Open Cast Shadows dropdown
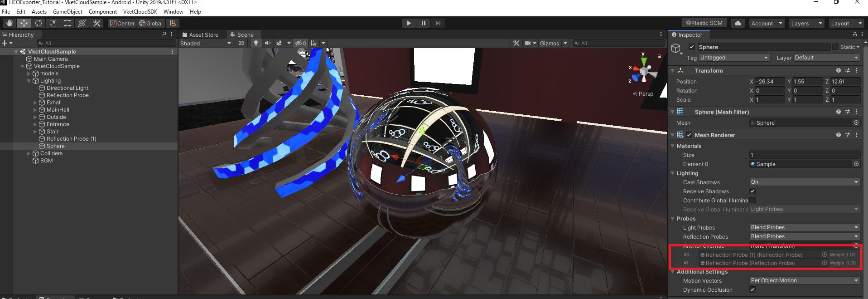Screen dimensions: 868x299 (804, 182)
